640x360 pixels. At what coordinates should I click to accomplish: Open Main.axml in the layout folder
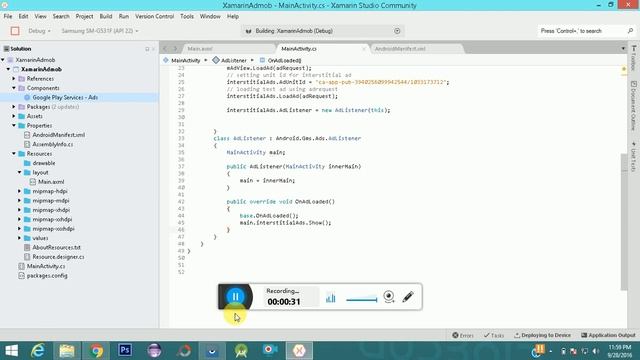51,182
